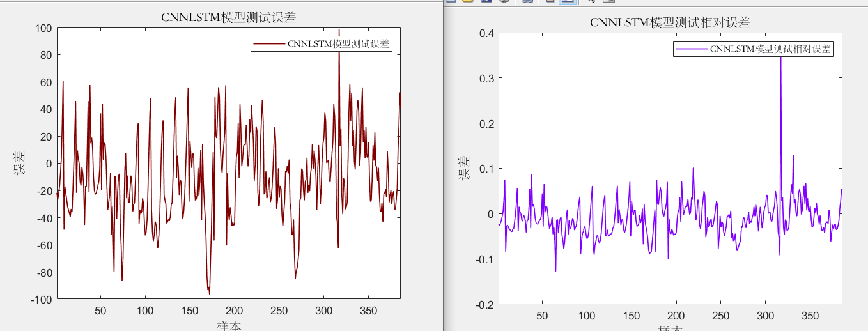Screen dimensions: 868x331
Task: Click y-axis tick -40 on the left plot
Action: click(x=44, y=218)
